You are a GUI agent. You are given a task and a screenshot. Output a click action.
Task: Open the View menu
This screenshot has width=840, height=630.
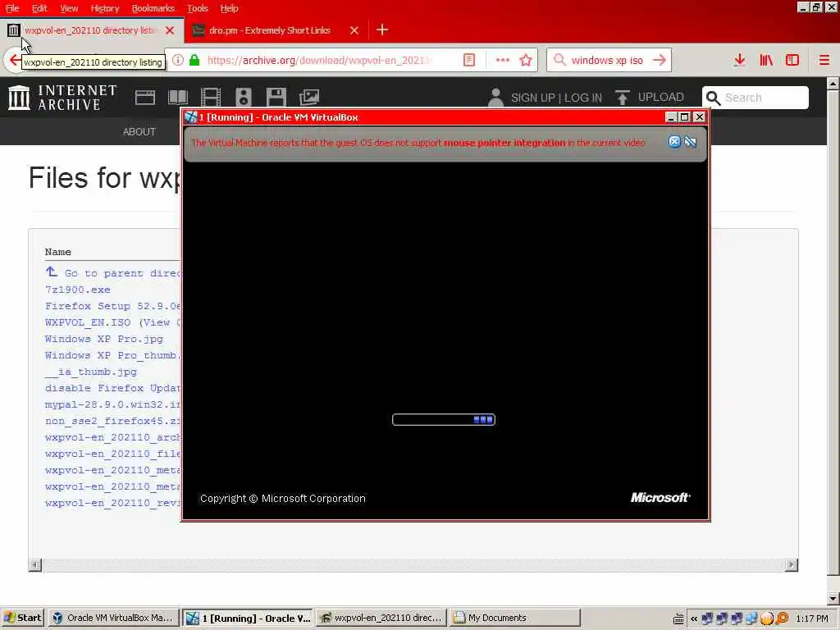pyautogui.click(x=69, y=8)
